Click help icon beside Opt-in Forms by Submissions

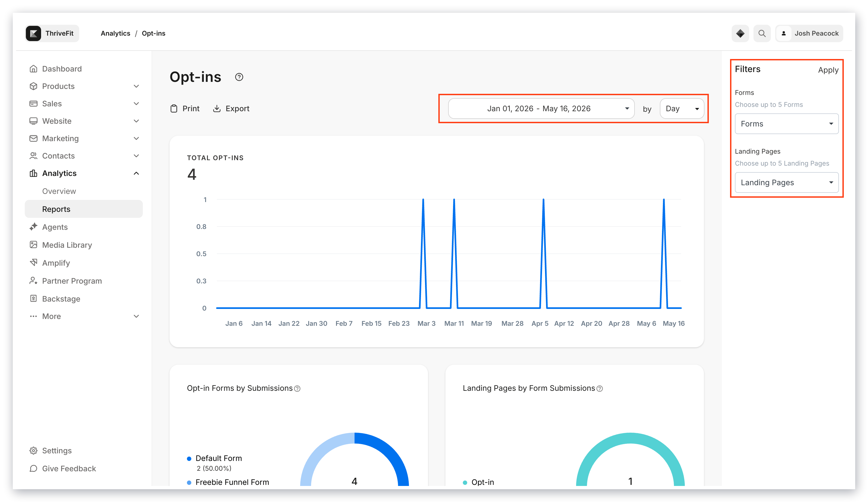point(297,389)
